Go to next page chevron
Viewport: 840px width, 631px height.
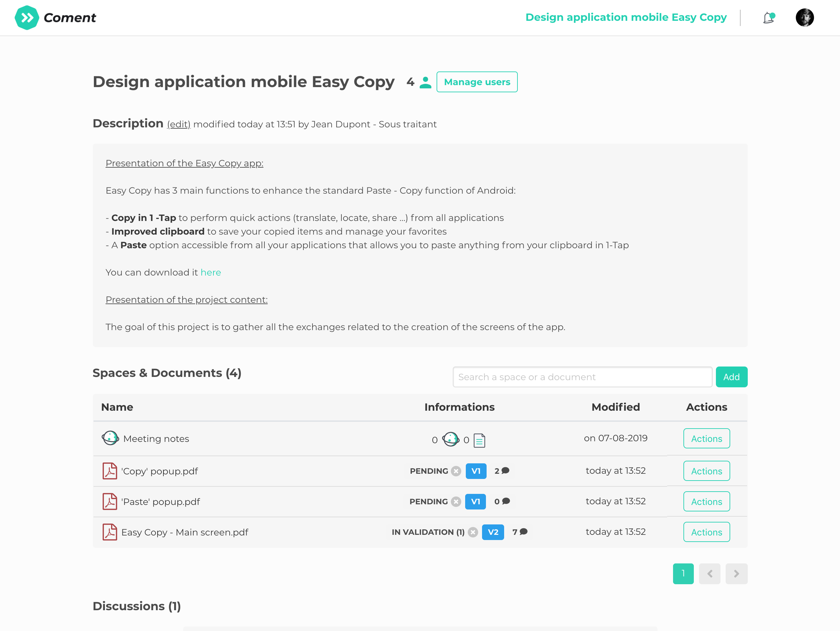[x=736, y=573]
